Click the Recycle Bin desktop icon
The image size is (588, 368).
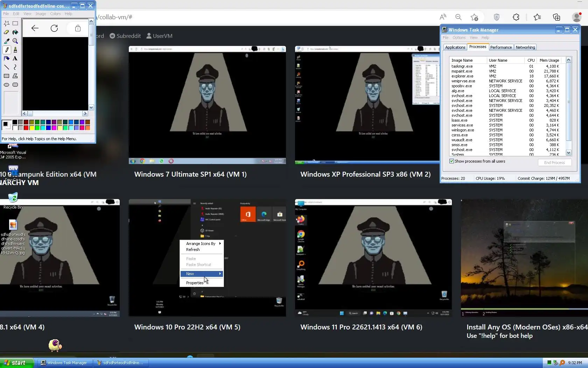pyautogui.click(x=13, y=201)
